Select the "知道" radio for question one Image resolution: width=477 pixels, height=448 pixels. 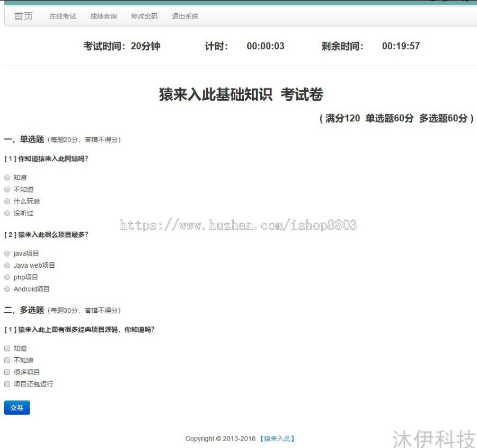pyautogui.click(x=7, y=177)
